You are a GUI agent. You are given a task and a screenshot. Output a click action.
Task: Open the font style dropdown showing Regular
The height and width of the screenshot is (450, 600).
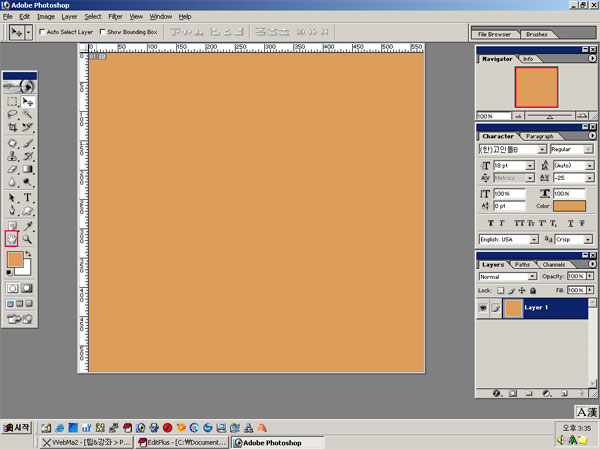[571, 149]
